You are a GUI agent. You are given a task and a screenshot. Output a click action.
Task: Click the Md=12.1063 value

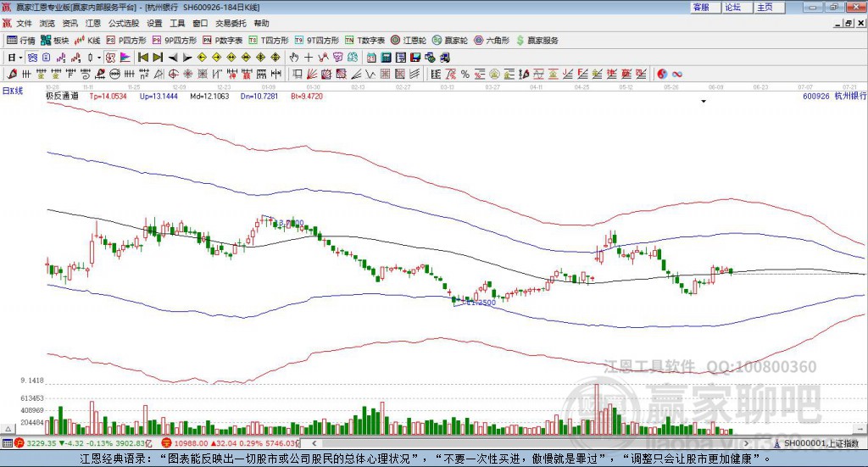click(209, 97)
